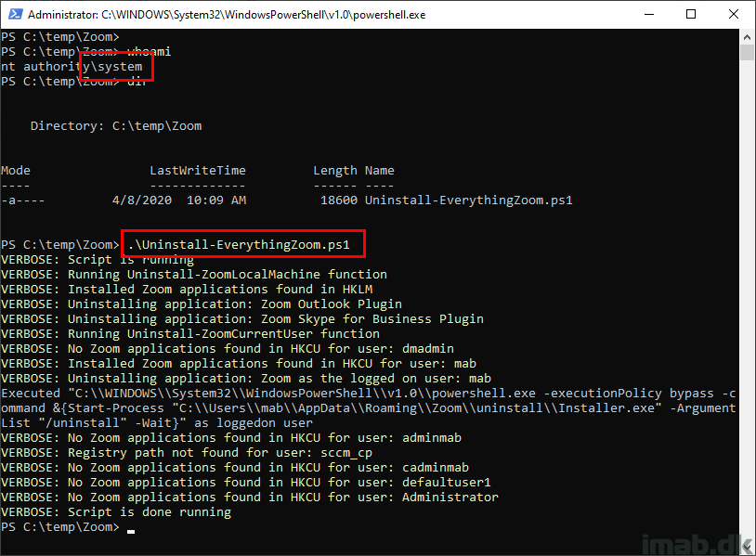Click the "Directory: C:\temp\Zoom" line
756x556 pixels.
click(x=116, y=126)
